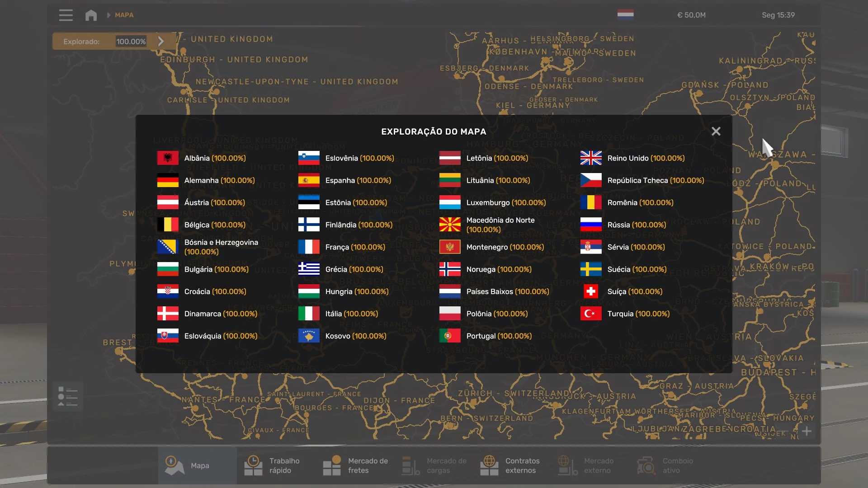The height and width of the screenshot is (488, 868).
Task: Open the hamburger main menu
Action: [66, 15]
